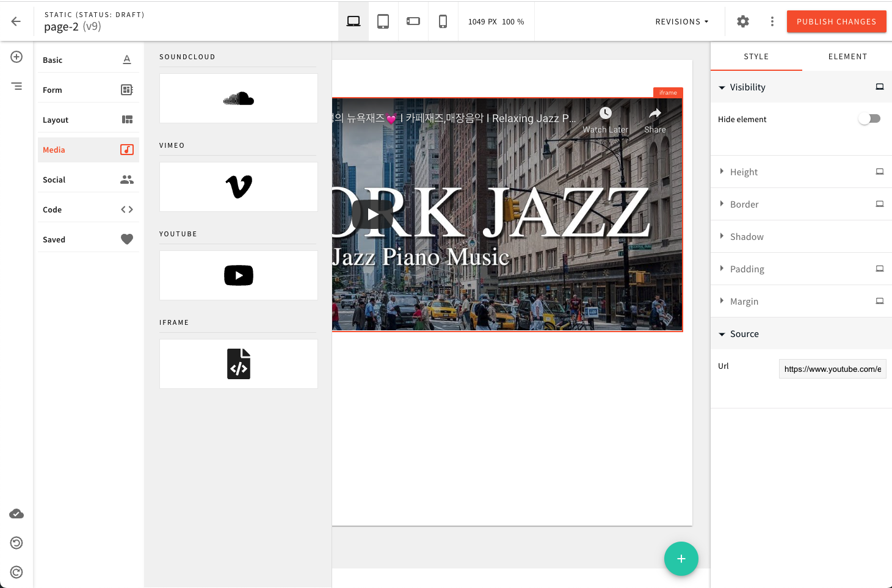Open the Form elements category

89,90
